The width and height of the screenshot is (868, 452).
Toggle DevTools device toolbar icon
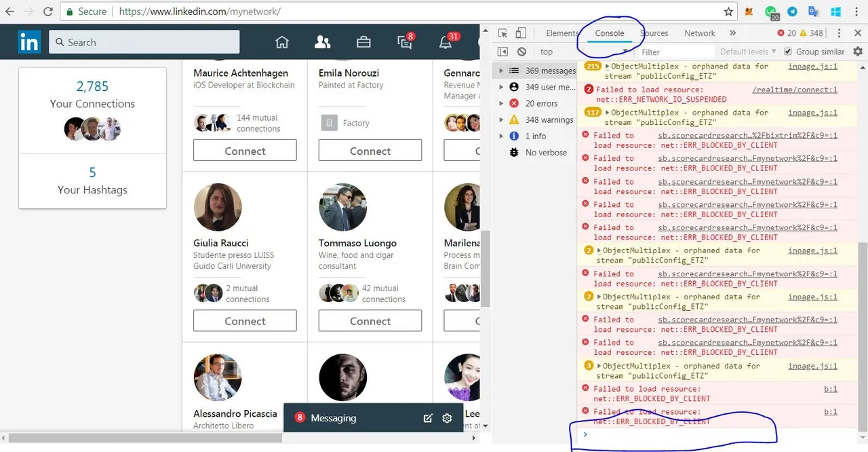[521, 33]
